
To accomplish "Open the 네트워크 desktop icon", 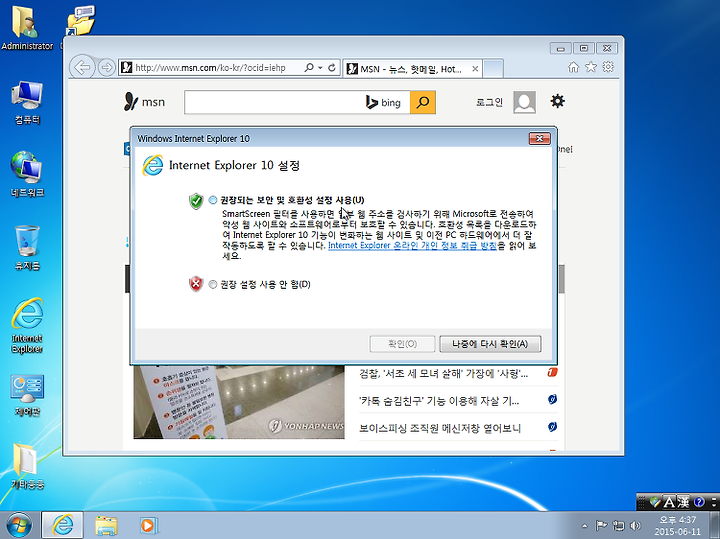I will click(27, 174).
